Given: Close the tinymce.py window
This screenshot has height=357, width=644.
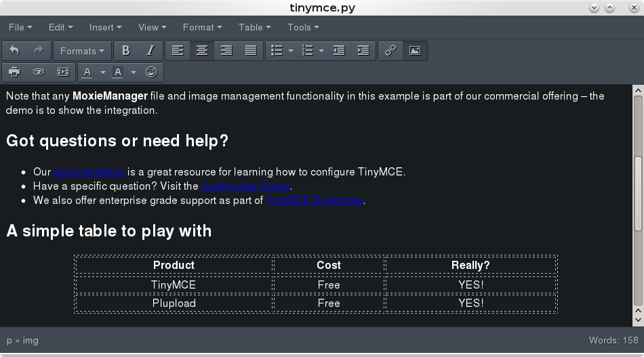Looking at the screenshot, I should (x=634, y=8).
